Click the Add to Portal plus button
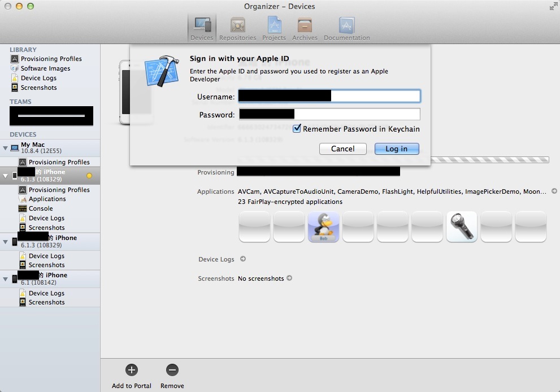The width and height of the screenshot is (560, 392). pyautogui.click(x=132, y=370)
